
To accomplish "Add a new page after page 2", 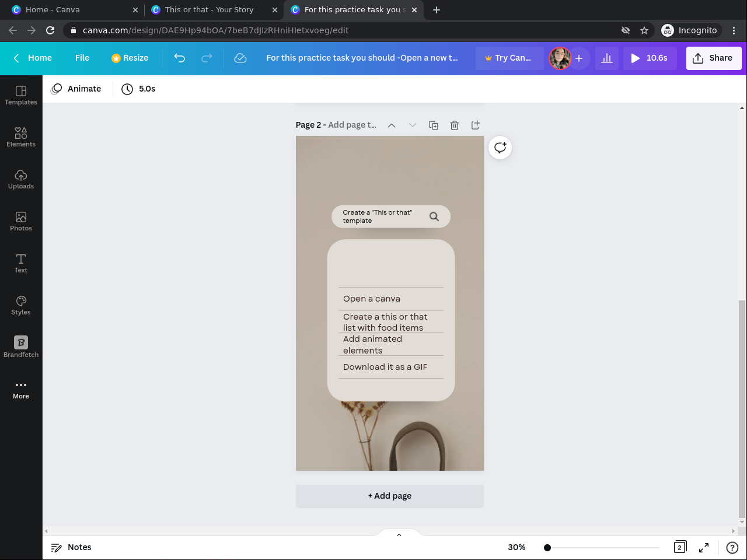I will click(x=476, y=125).
